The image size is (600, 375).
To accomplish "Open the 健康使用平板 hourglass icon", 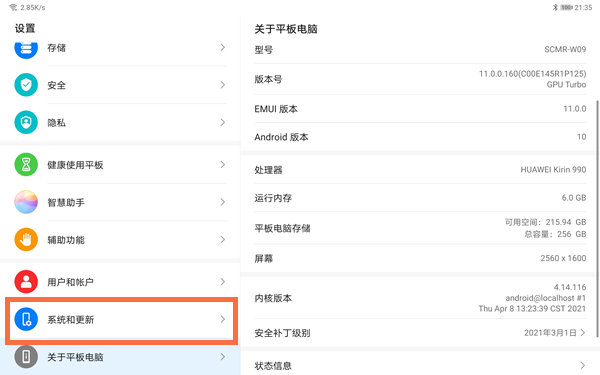I will tap(26, 165).
